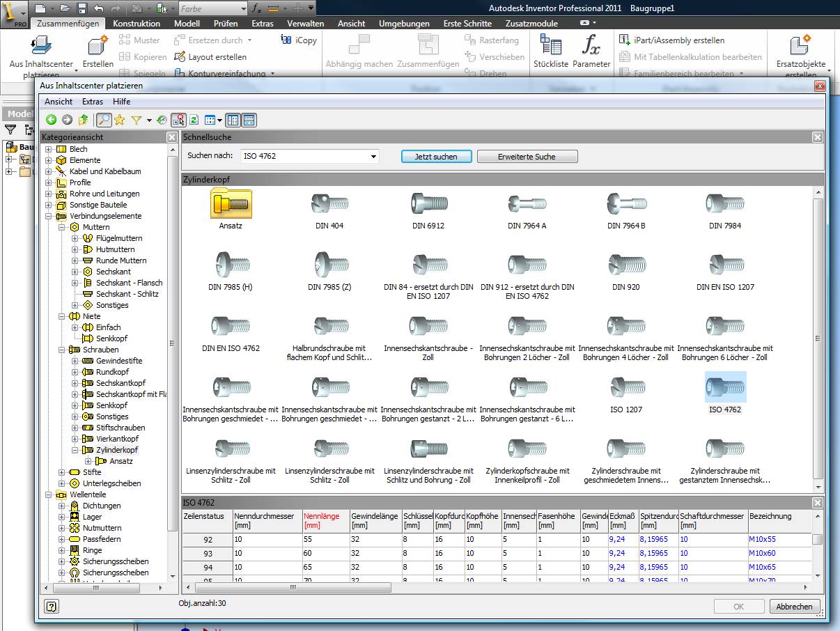Screen dimensions: 840x631
Task: Click the help question mark icon
Action: coord(51,606)
